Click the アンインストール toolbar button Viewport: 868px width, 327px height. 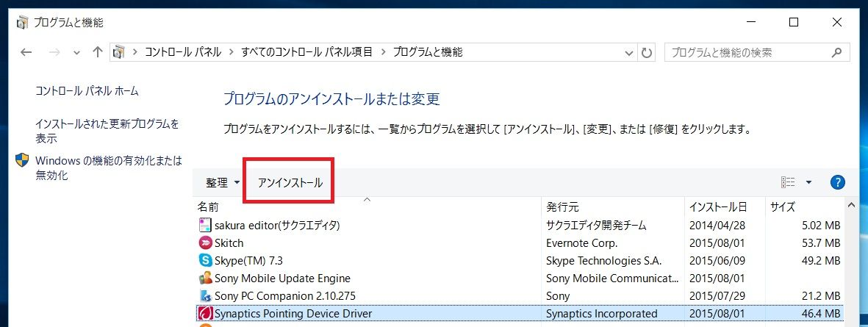pyautogui.click(x=290, y=182)
